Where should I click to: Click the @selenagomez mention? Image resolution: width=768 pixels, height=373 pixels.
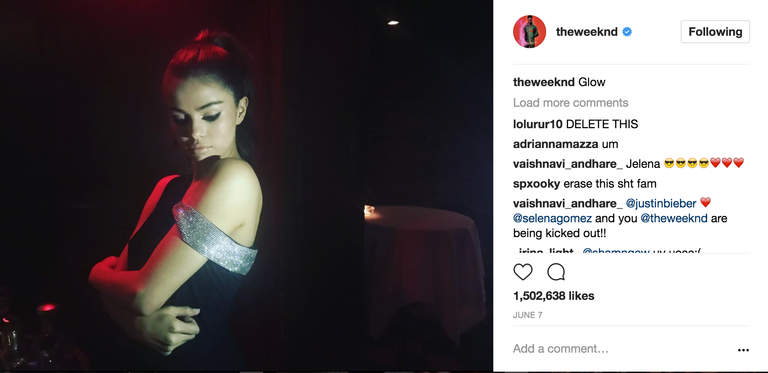tap(552, 218)
